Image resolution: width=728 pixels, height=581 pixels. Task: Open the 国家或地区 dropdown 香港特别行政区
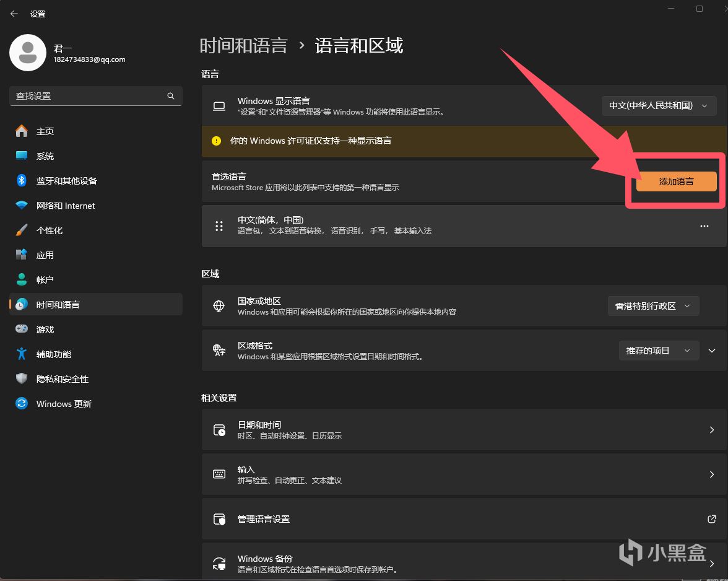(653, 306)
